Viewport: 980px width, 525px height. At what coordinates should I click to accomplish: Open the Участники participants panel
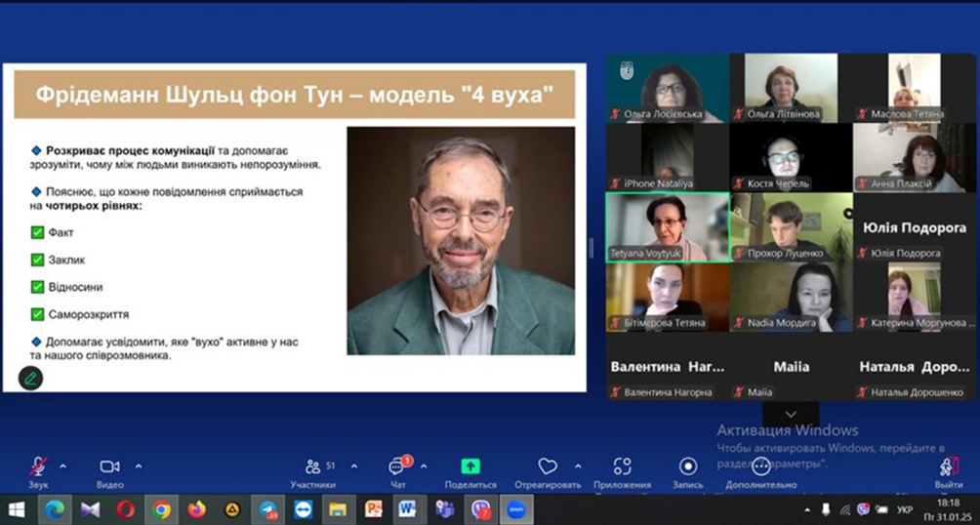pos(313,467)
